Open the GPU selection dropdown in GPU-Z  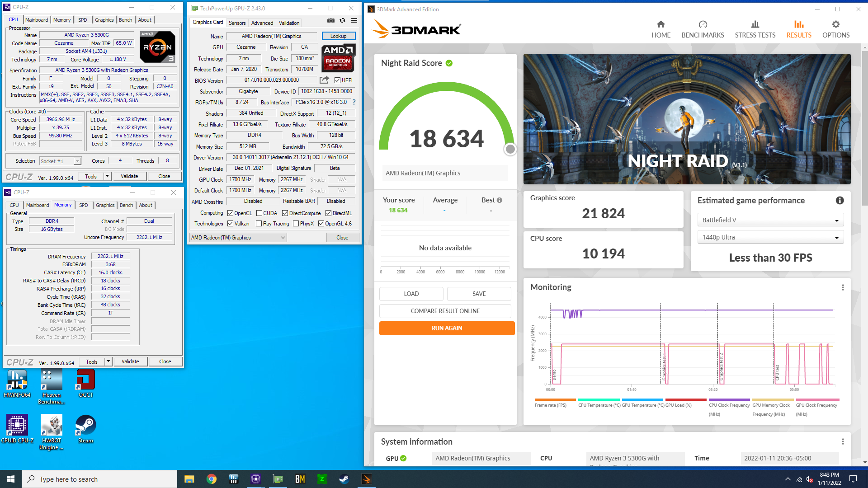click(x=238, y=238)
